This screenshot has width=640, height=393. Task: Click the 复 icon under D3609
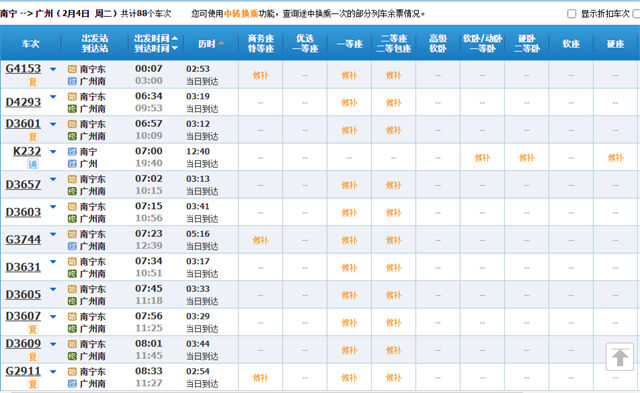tap(32, 357)
